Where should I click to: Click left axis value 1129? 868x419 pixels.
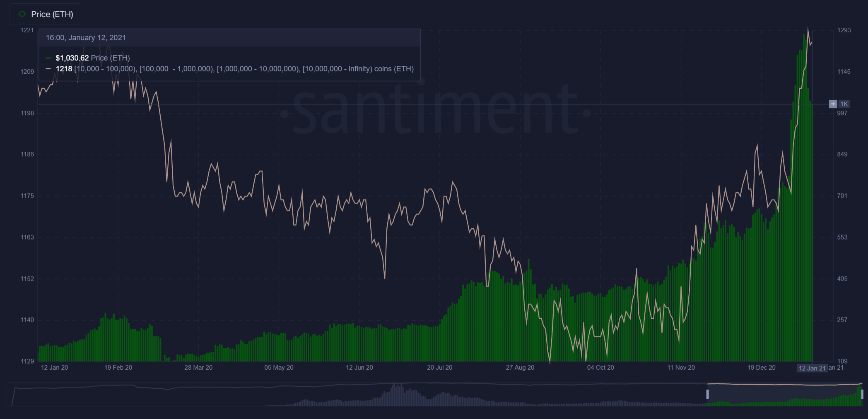pyautogui.click(x=27, y=361)
